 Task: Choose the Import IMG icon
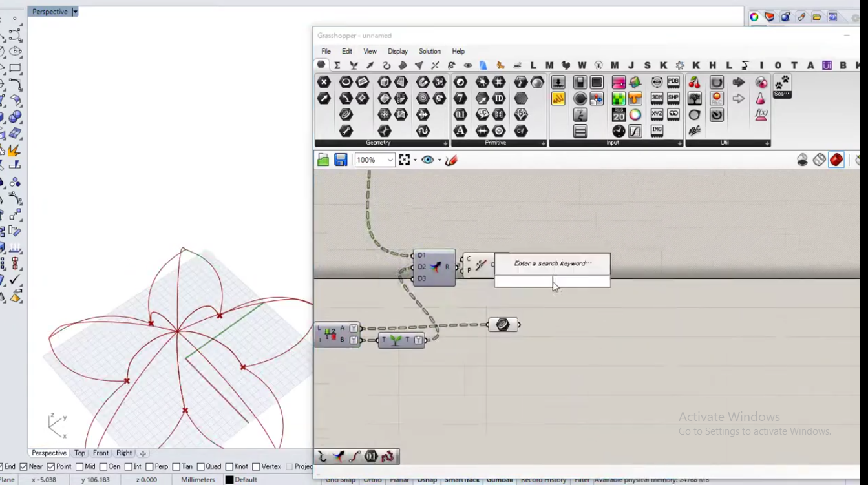click(657, 130)
